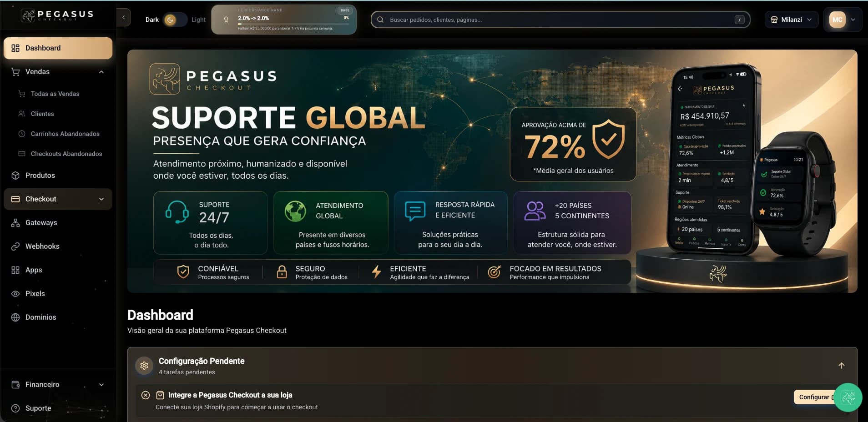Expand the Checkout submenu chevron

101,199
